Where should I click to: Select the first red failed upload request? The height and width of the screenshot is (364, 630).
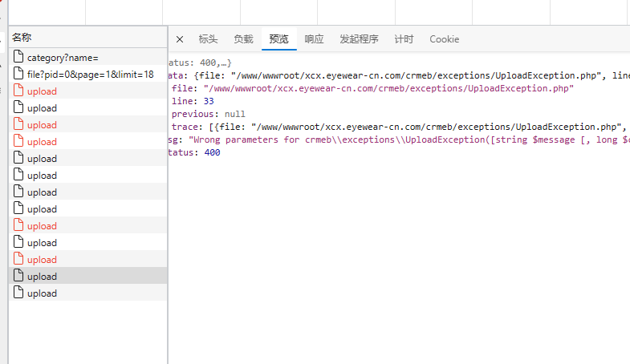[87, 91]
